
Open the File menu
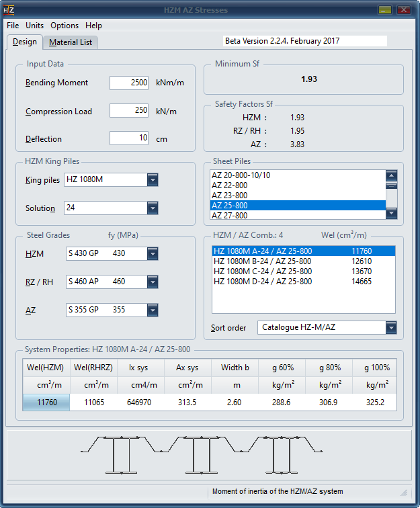click(13, 26)
